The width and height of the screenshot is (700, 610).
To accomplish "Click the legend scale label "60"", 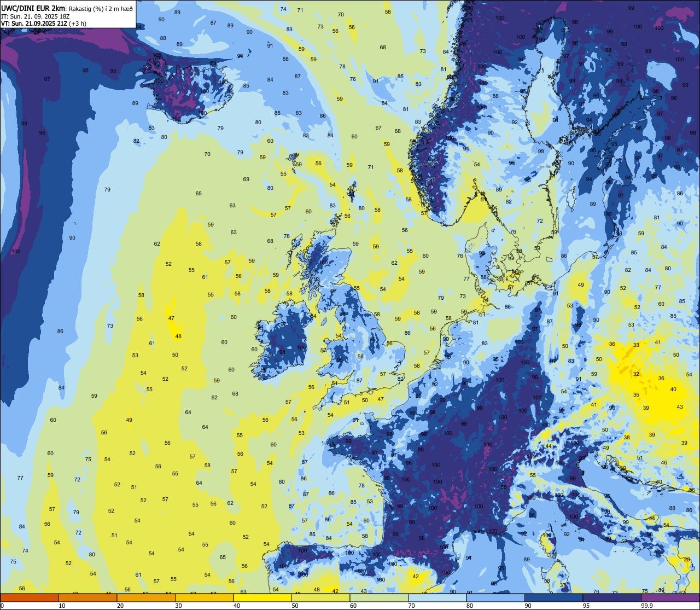I will coord(353,606).
